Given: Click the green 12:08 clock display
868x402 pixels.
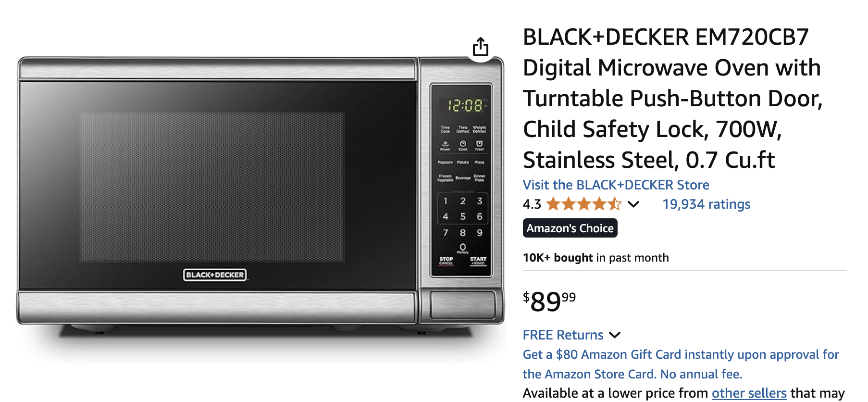Looking at the screenshot, I should tap(464, 105).
